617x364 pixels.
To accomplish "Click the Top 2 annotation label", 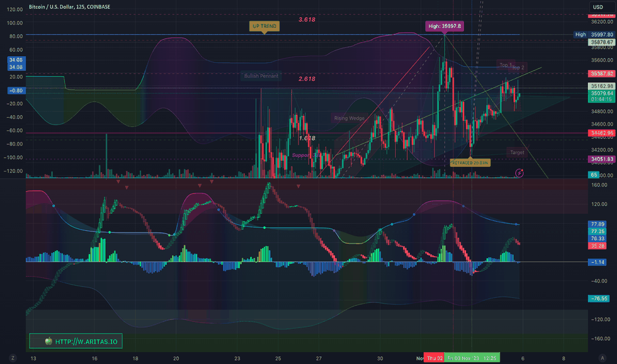I will 518,68.
